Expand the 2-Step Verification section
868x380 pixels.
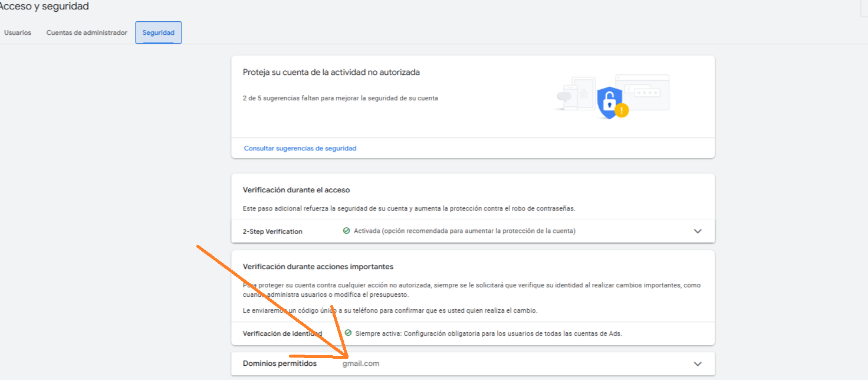click(x=698, y=231)
